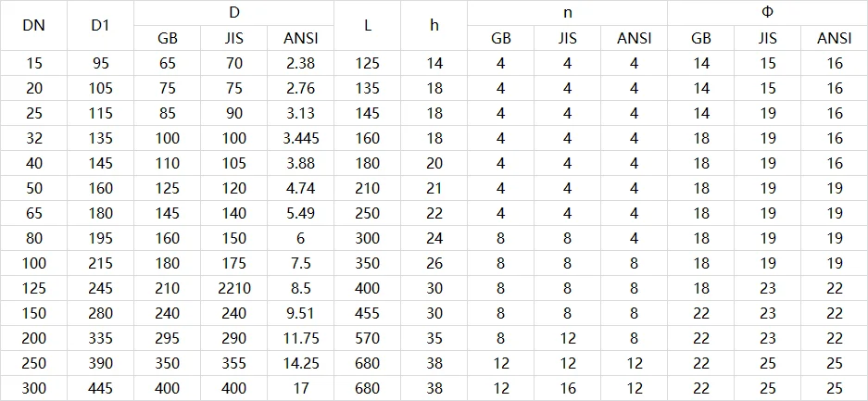868x401 pixels.
Task: Select the L column header cell
Action: coord(368,26)
